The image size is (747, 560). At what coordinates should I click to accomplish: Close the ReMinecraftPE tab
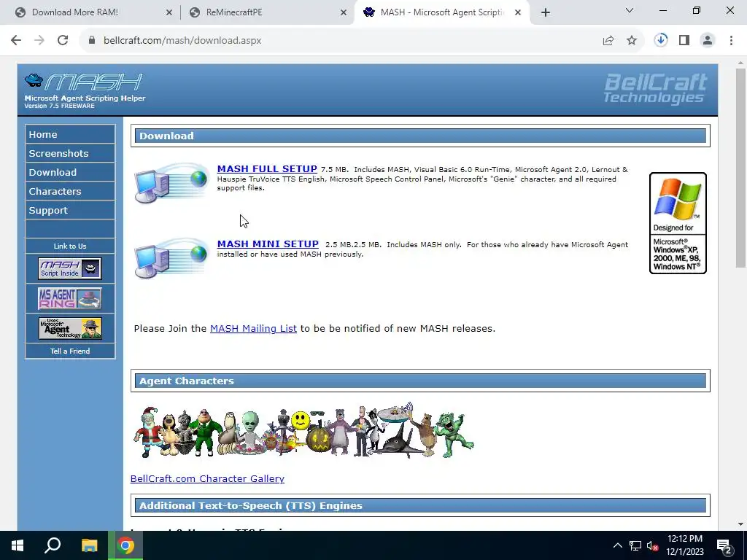click(x=344, y=13)
